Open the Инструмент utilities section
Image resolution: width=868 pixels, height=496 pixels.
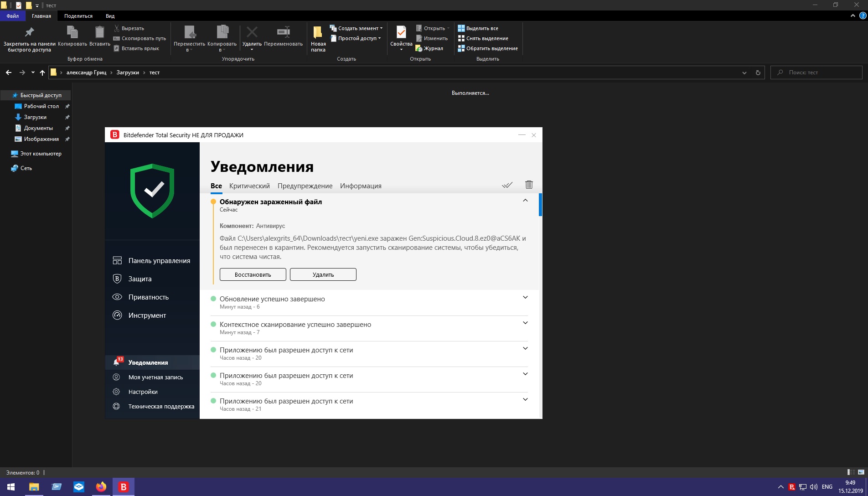(x=147, y=315)
